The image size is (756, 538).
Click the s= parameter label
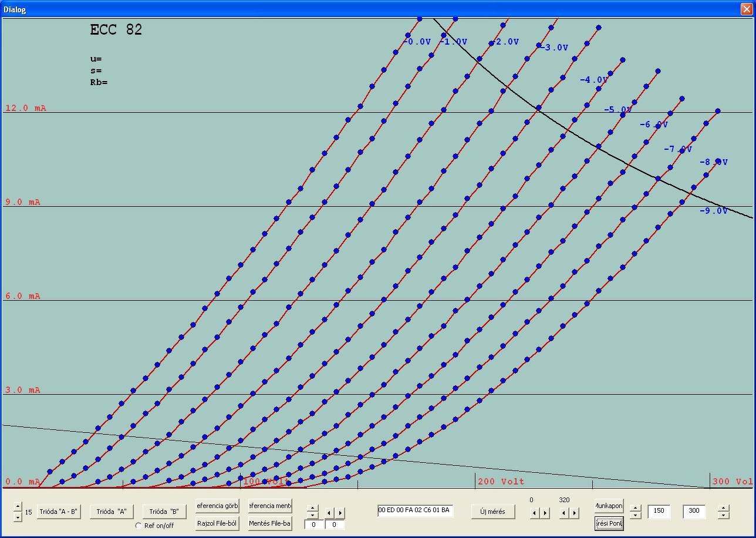96,70
